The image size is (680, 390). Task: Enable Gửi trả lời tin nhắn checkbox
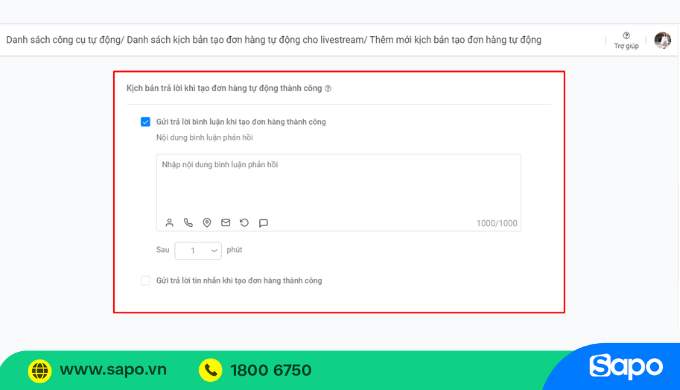[x=145, y=281]
